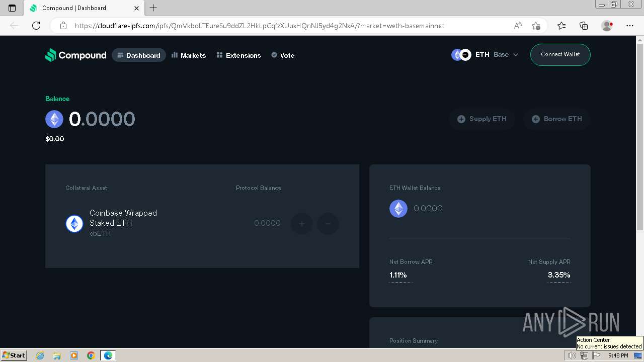Click the ETH Wallet Balance Ethereum icon

pos(398,209)
